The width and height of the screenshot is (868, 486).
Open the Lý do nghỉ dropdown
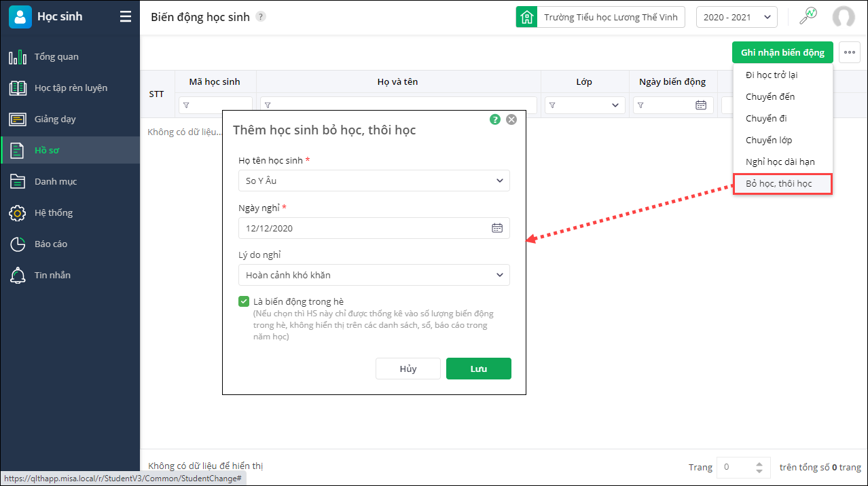(500, 275)
